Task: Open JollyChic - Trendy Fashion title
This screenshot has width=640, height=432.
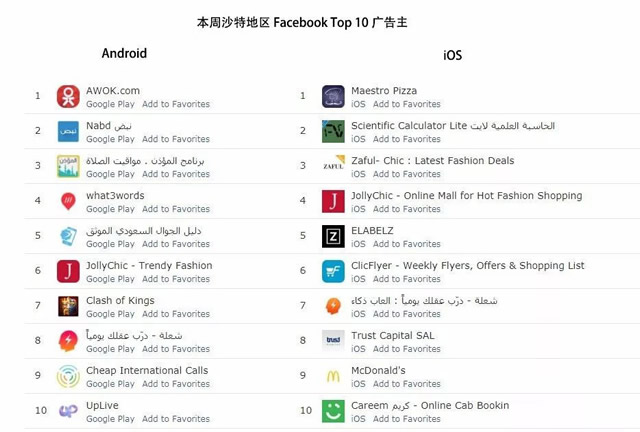Action: click(x=149, y=266)
